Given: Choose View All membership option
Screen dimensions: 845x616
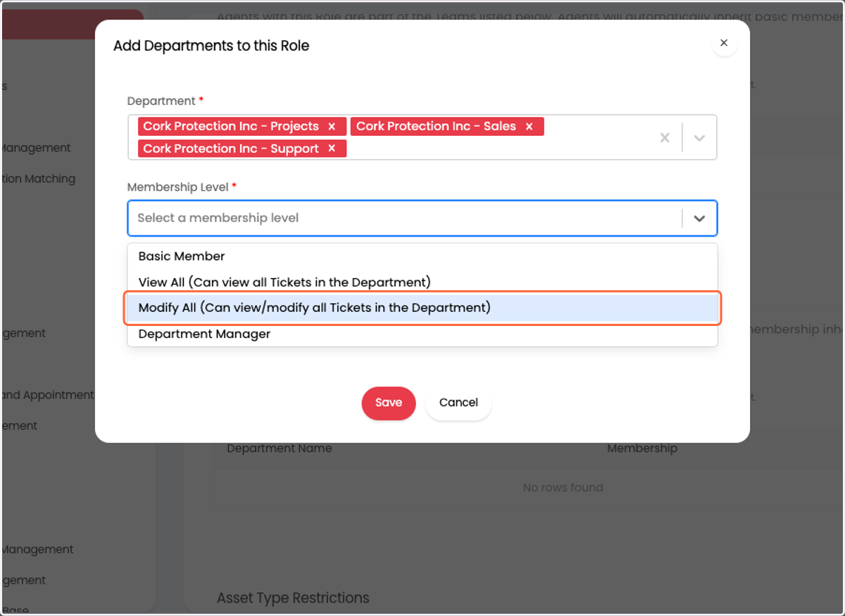Looking at the screenshot, I should 423,282.
